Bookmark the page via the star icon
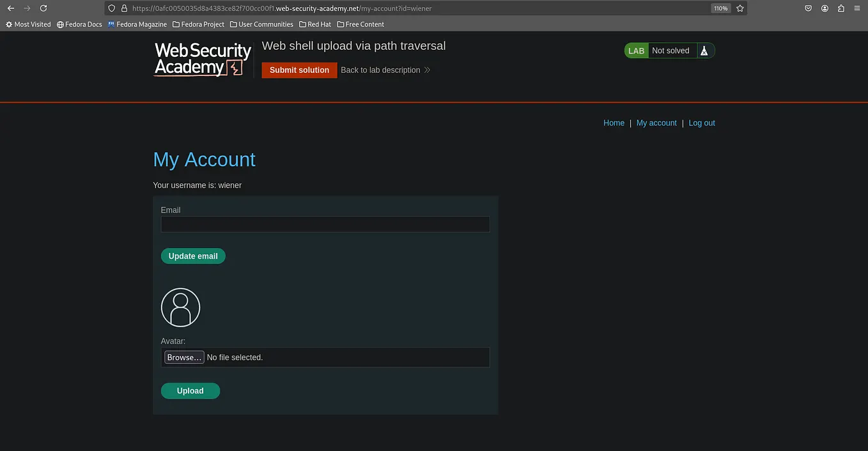 pyautogui.click(x=740, y=8)
